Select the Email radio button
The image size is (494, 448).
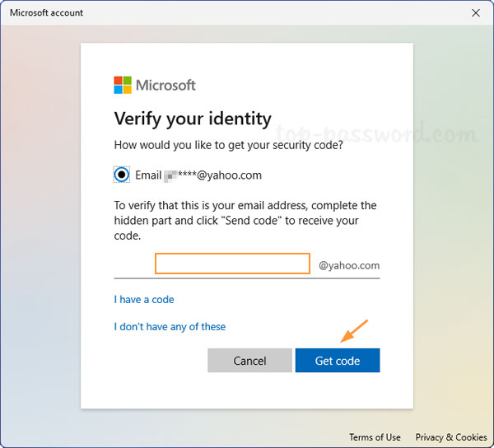(122, 175)
